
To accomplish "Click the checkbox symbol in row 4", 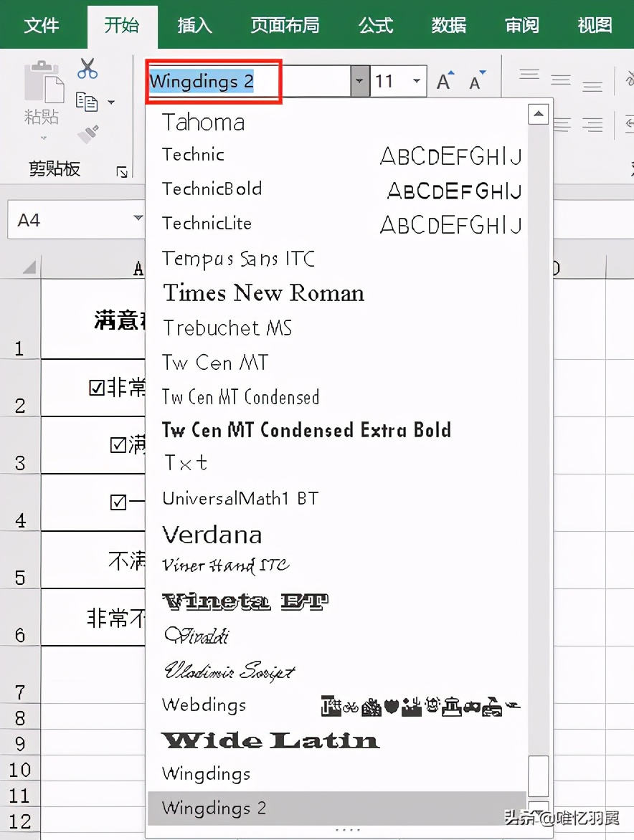I will pyautogui.click(x=118, y=502).
